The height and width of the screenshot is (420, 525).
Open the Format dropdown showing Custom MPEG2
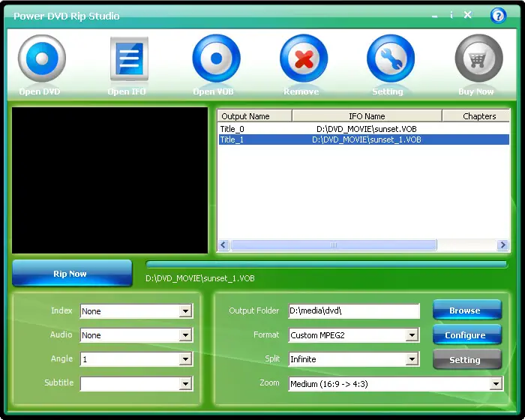click(412, 335)
